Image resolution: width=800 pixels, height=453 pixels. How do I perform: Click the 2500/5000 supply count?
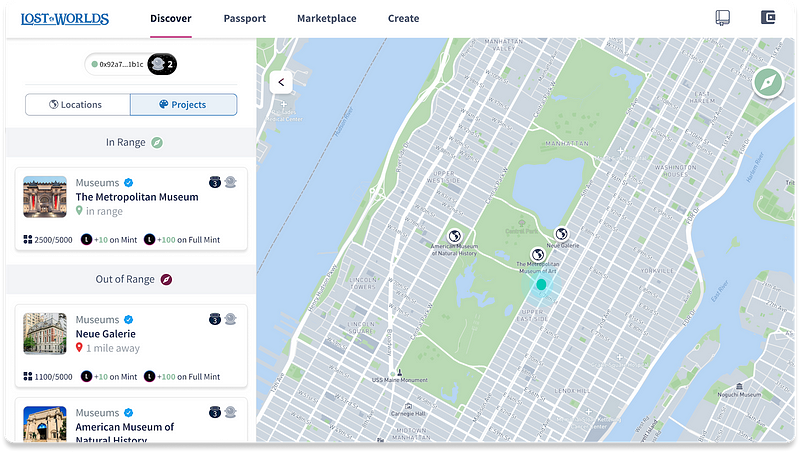(x=48, y=240)
